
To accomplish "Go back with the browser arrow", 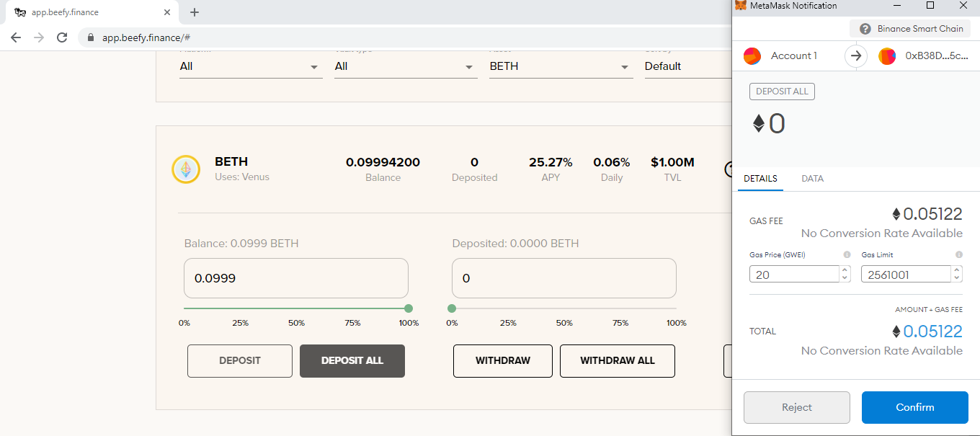I will pos(16,37).
